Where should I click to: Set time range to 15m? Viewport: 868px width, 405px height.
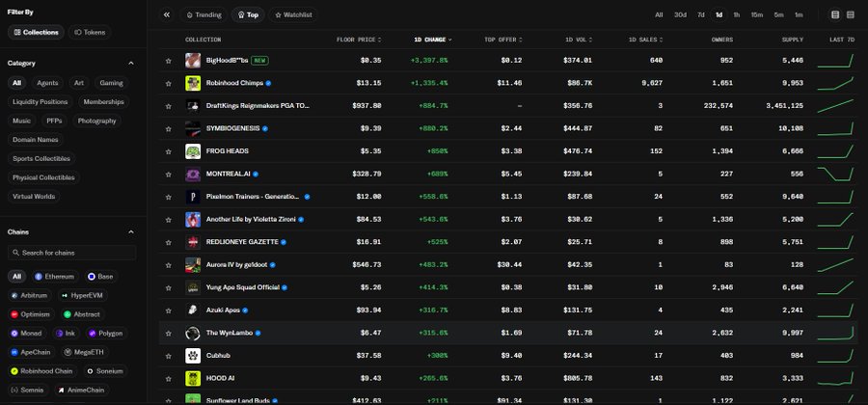[757, 14]
